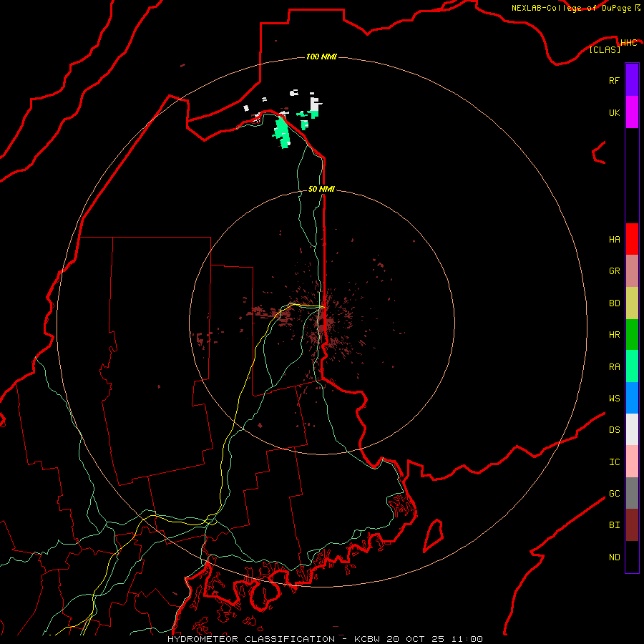The width and height of the screenshot is (644, 644).
Task: Click the Hydrometeor Classification KCBW title caption
Action: click(325, 639)
